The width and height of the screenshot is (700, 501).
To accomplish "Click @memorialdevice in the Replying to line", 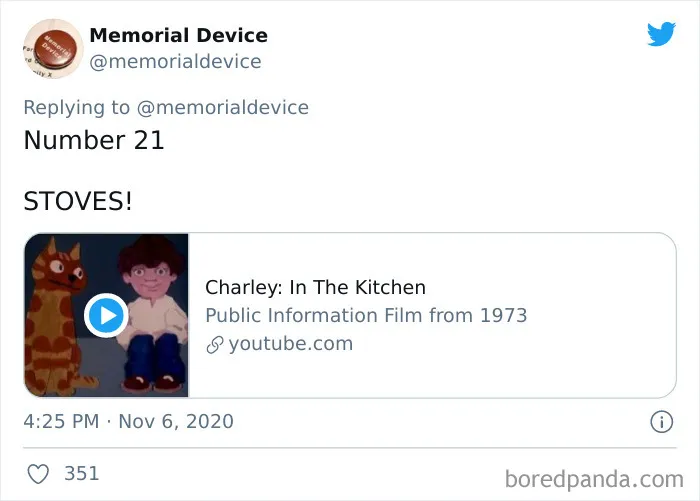I will [x=223, y=108].
